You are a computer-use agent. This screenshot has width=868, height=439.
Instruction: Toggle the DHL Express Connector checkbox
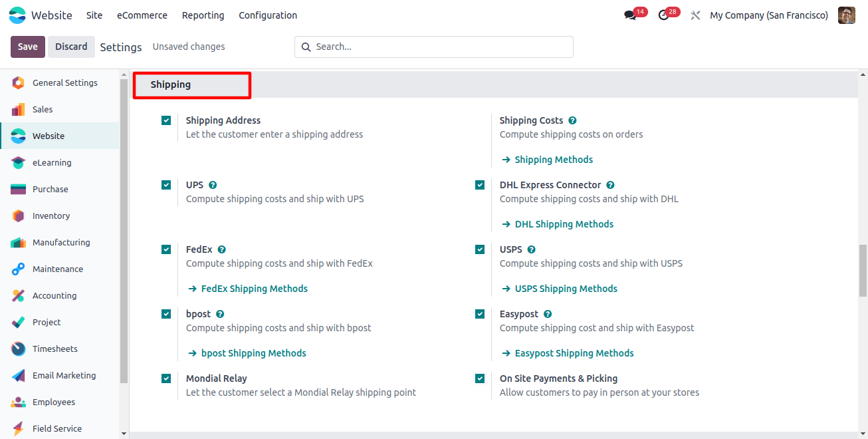(480, 185)
